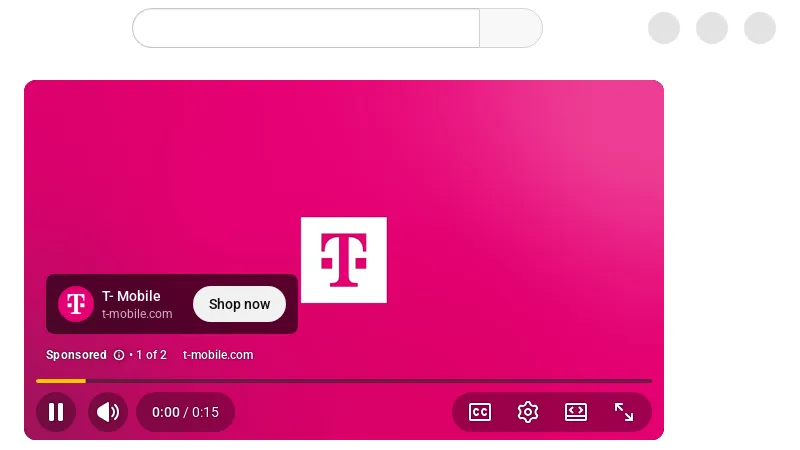Toggle closed captions (CC)
Image resolution: width=800 pixels, height=450 pixels.
(480, 412)
